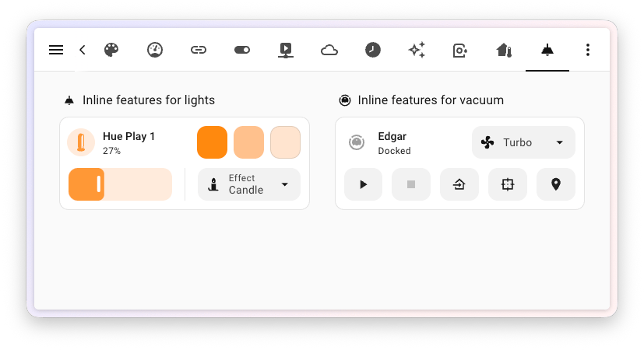Select the vivid orange color swatch

(212, 142)
